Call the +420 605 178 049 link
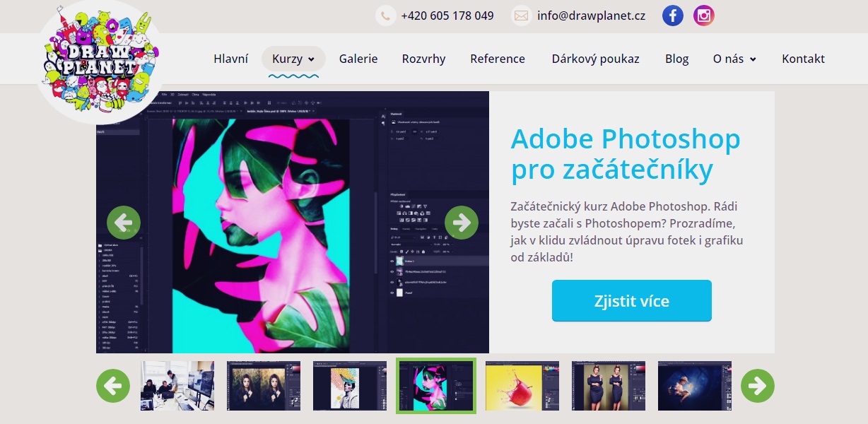Viewport: 868px width, 424px height. (447, 16)
